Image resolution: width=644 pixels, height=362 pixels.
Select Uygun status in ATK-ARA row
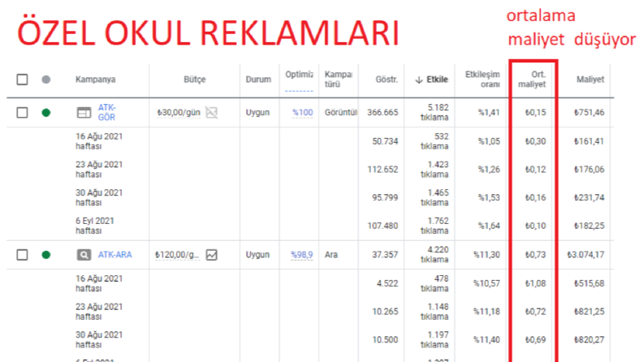(x=257, y=255)
